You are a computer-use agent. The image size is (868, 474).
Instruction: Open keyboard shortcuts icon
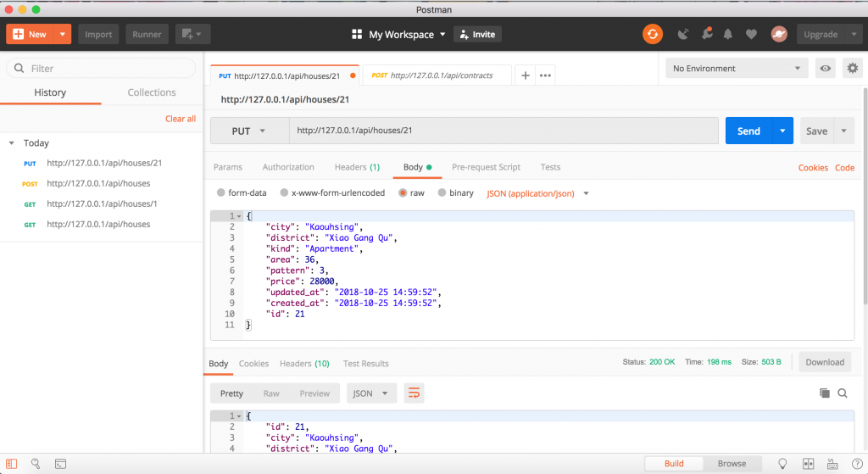(x=832, y=464)
